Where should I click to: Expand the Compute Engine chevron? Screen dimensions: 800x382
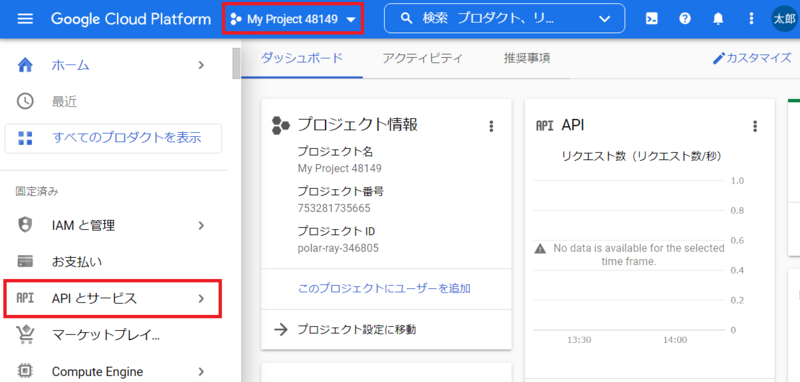point(201,371)
